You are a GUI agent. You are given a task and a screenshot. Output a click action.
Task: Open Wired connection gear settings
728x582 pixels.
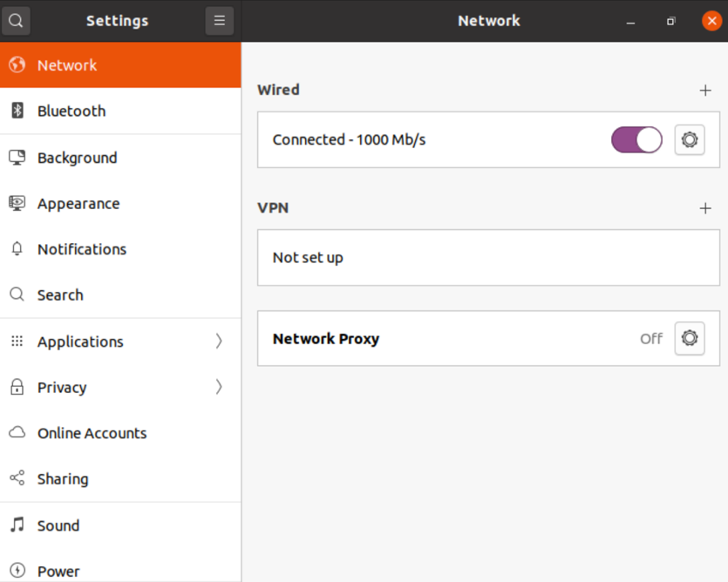689,139
